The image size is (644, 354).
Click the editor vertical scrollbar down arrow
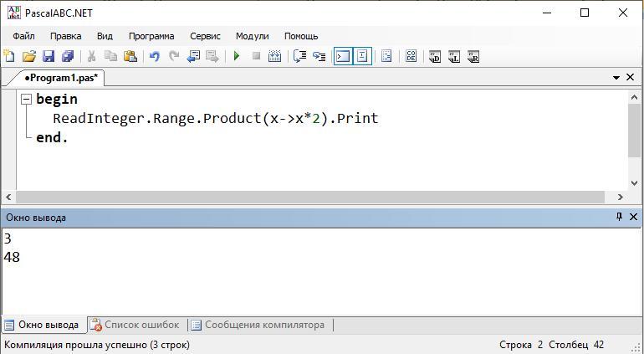(x=634, y=183)
